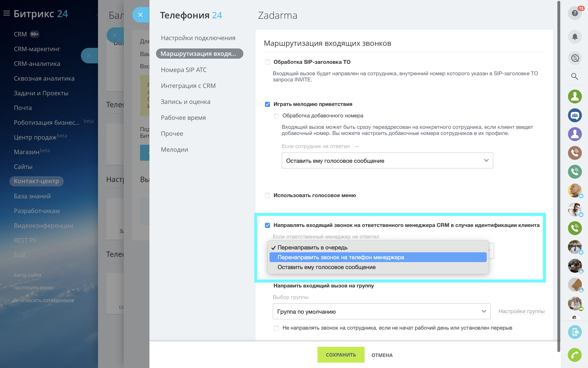Open Центр продаж in left menu
588x368 pixels.
35,137
